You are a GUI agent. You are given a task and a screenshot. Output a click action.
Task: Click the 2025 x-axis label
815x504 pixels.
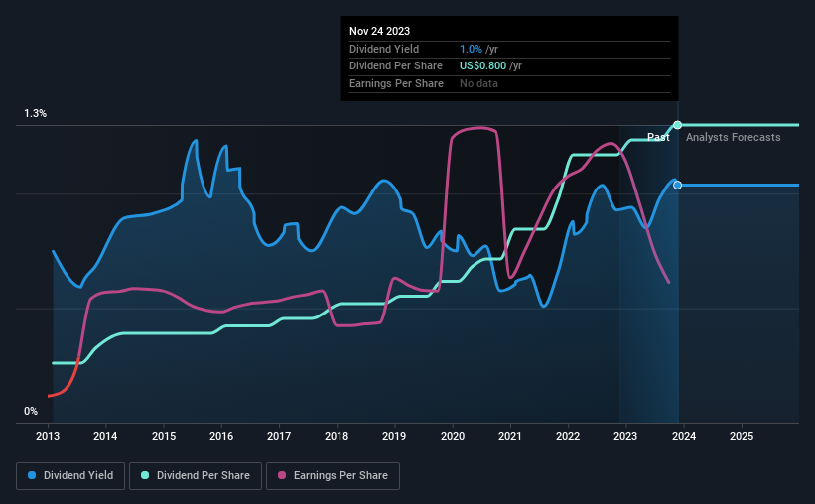tap(742, 436)
